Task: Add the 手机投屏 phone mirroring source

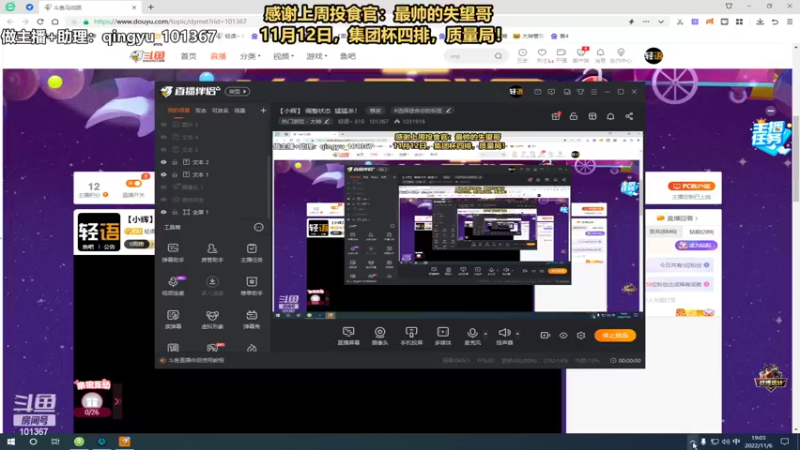Action: 411,336
